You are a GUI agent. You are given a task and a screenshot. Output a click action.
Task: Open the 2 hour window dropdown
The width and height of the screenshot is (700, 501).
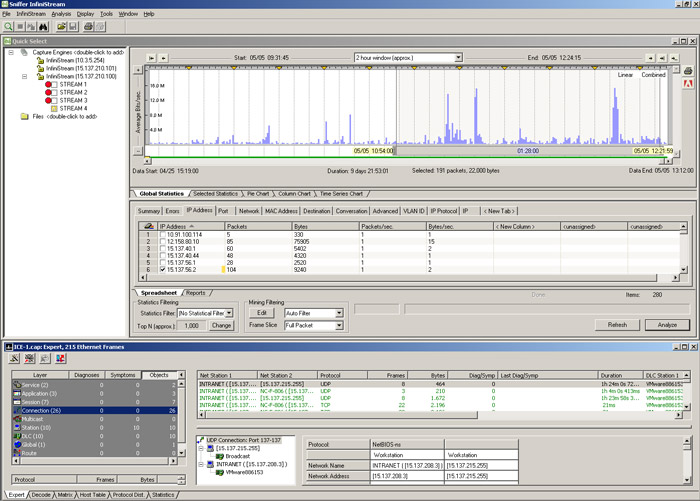[x=458, y=58]
